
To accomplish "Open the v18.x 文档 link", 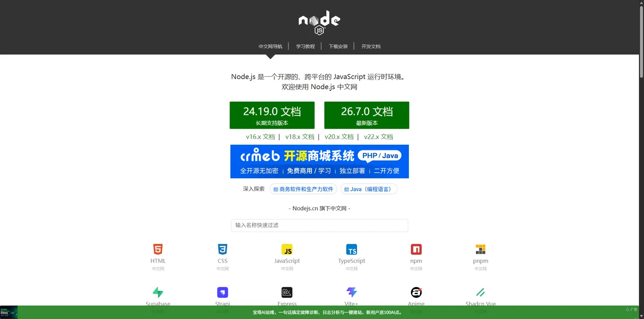I will click(x=299, y=137).
